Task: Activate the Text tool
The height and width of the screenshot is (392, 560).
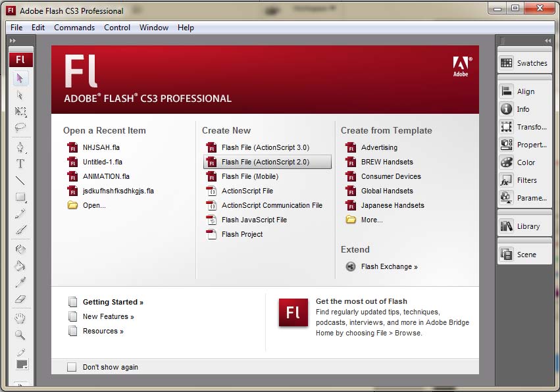Action: [20, 164]
